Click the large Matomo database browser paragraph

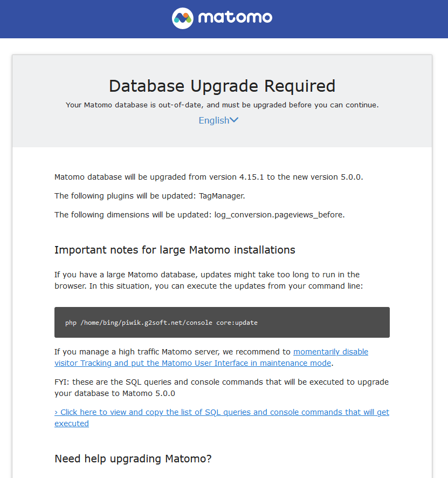point(209,281)
